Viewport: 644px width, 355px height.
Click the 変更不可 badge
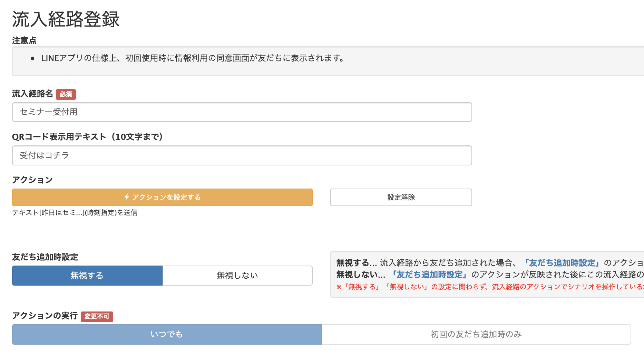[x=97, y=317]
